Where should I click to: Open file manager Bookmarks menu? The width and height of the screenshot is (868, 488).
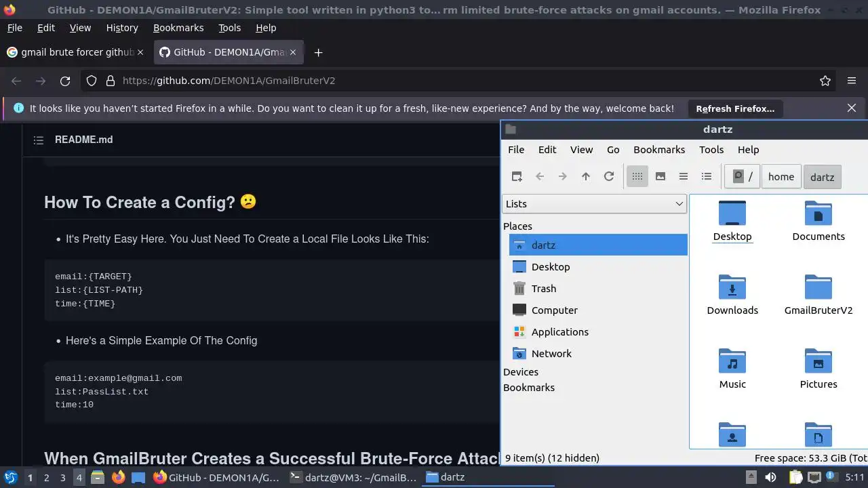[x=659, y=150]
